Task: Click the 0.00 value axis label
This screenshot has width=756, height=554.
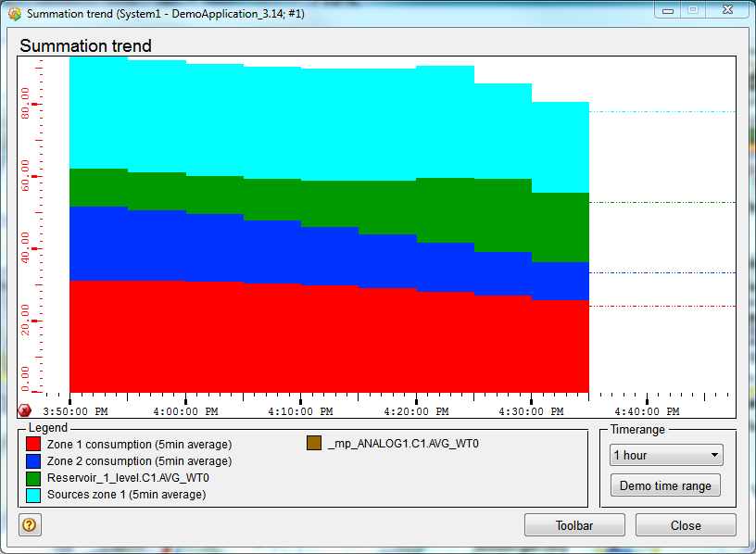Action: pyautogui.click(x=25, y=380)
